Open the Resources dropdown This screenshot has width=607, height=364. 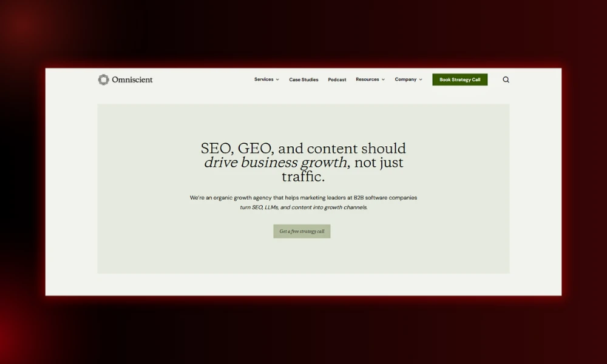[x=370, y=79]
